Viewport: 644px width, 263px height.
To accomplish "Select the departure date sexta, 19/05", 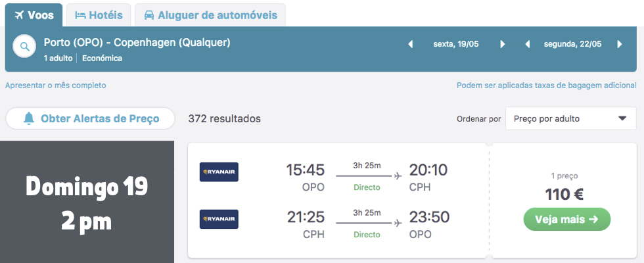I will (x=456, y=45).
